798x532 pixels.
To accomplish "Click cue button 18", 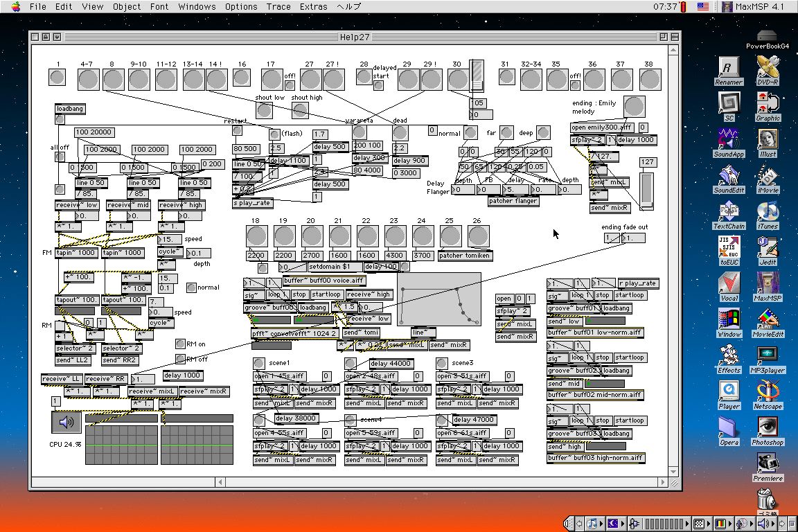I will tap(256, 236).
